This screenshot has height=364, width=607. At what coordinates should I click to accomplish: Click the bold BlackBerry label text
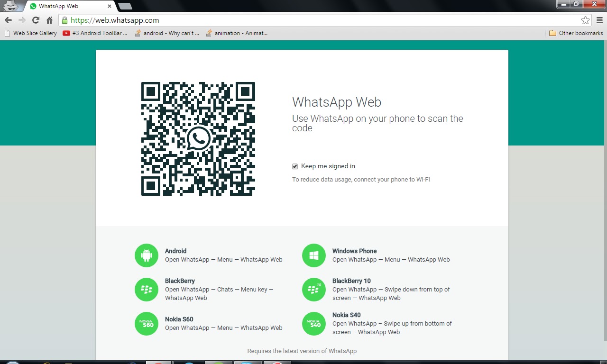[180, 281]
